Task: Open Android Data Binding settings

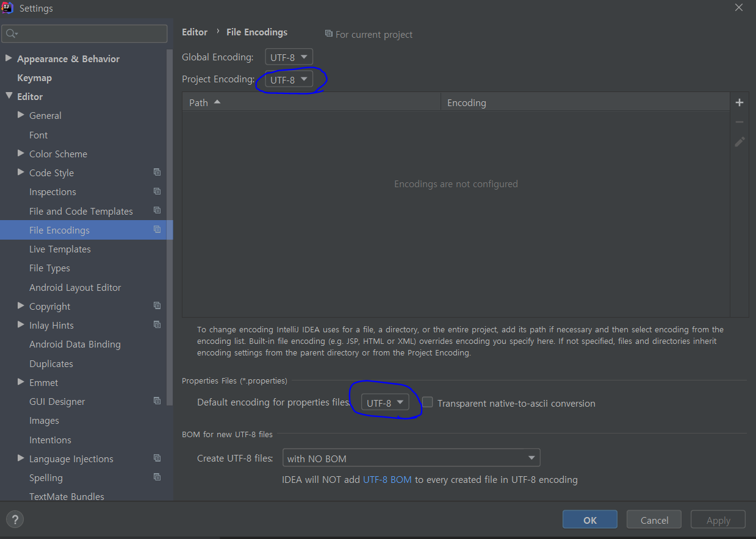Action: pos(75,344)
